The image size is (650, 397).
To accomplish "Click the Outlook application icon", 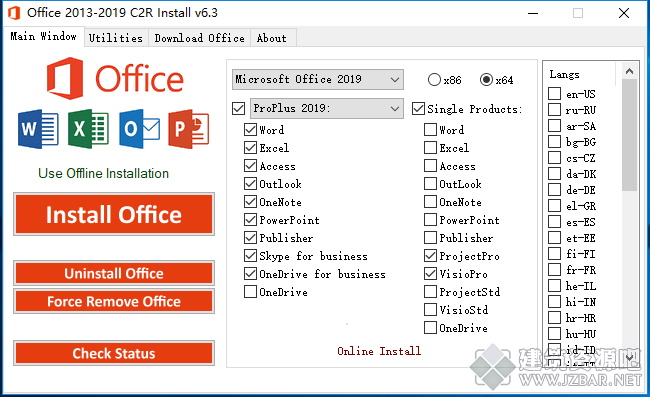I will [139, 129].
